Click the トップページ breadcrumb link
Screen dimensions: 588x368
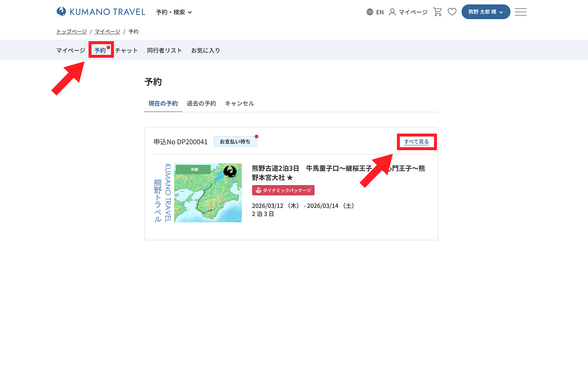tap(71, 32)
